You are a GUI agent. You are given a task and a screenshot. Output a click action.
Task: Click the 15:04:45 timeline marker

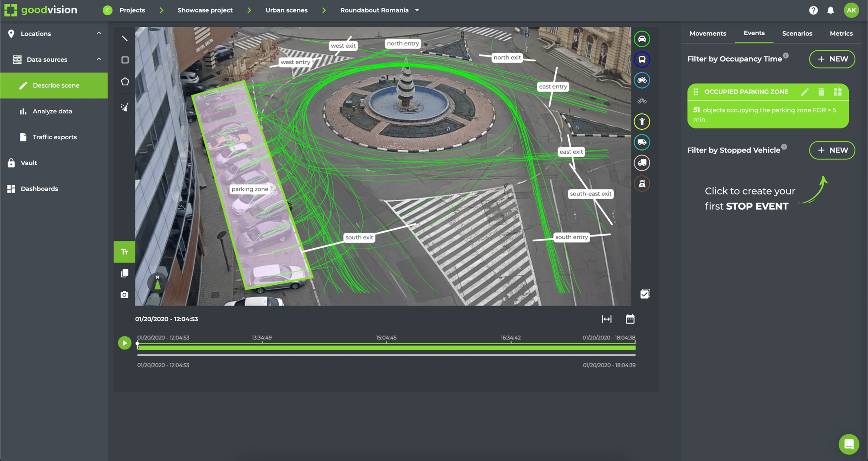386,338
